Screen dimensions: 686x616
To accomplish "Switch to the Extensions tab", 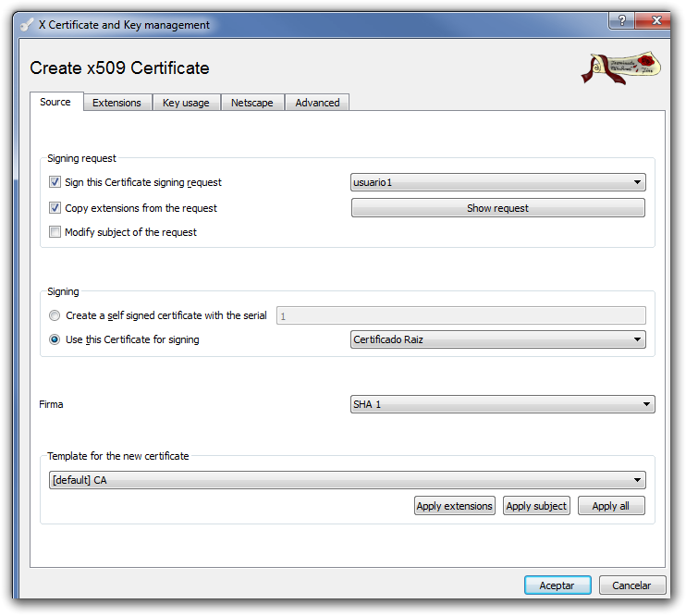I will click(x=116, y=103).
